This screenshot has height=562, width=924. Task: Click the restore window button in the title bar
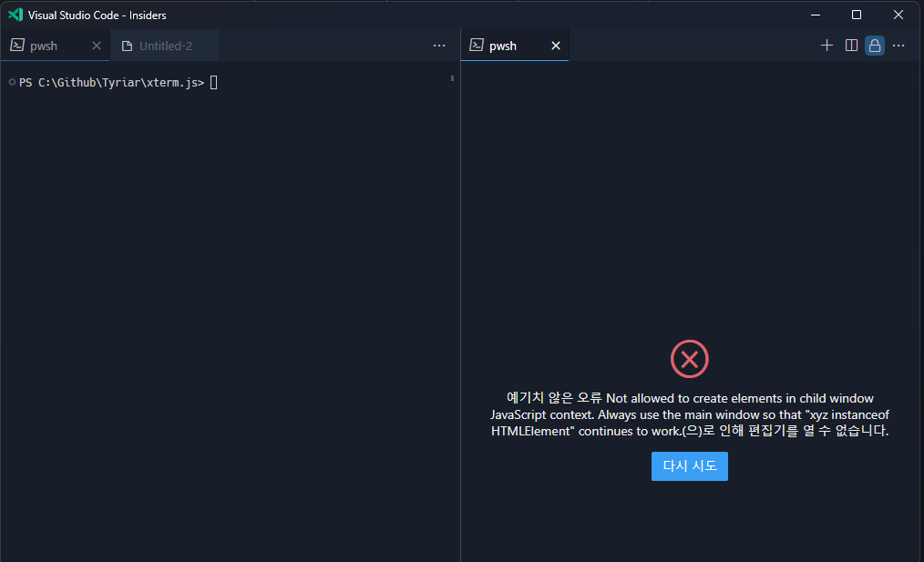tap(856, 15)
